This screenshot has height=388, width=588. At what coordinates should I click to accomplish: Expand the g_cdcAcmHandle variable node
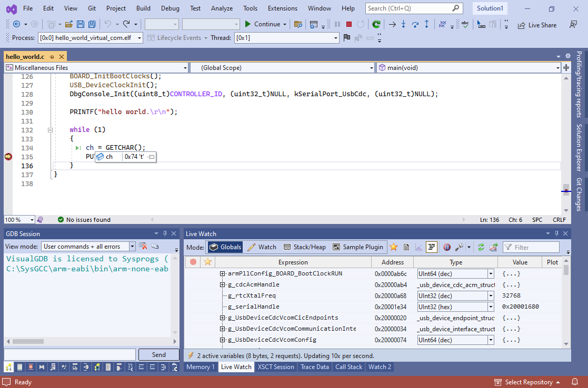coord(223,284)
